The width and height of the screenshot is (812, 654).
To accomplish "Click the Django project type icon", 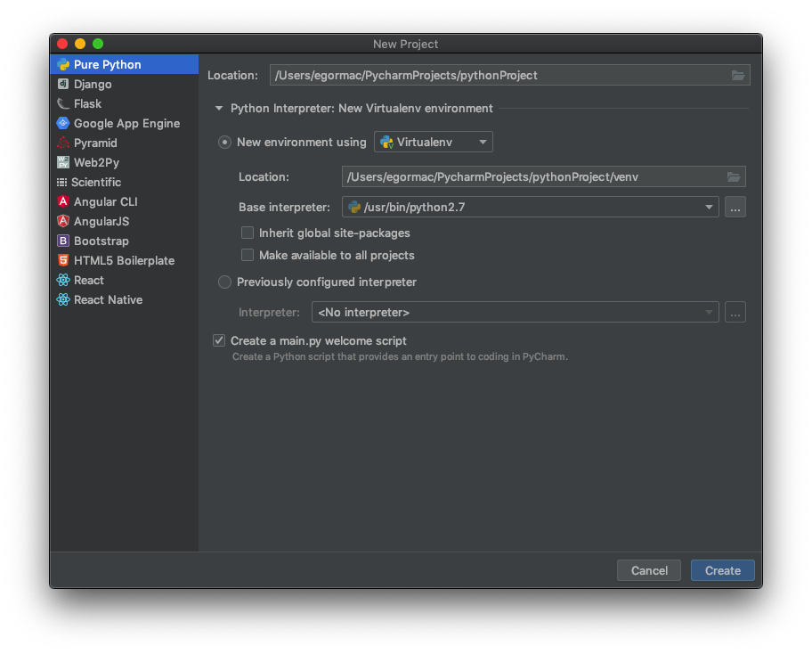I will click(x=62, y=84).
